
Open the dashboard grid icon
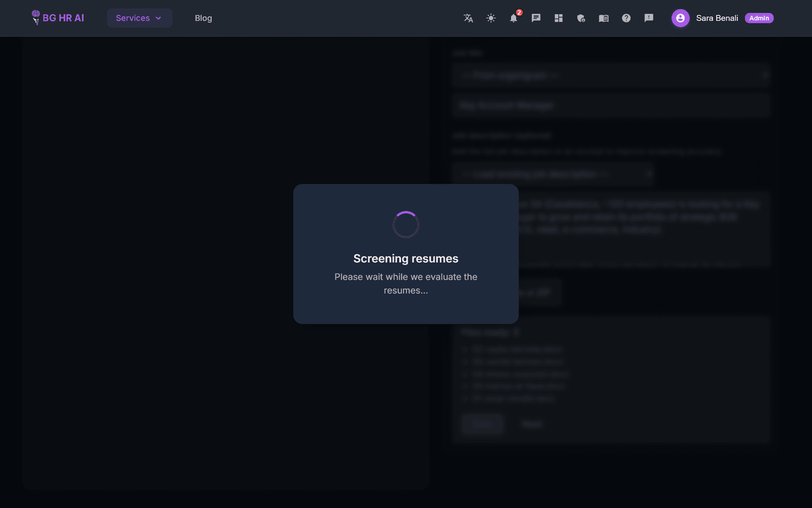(559, 18)
